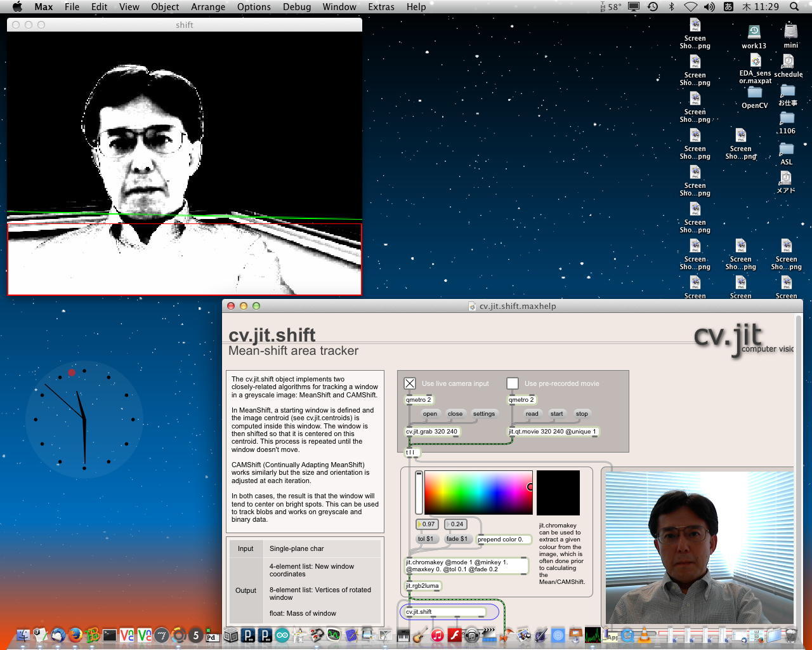Open the Wi-Fi status icon
This screenshot has height=650, width=812.
(x=690, y=7)
